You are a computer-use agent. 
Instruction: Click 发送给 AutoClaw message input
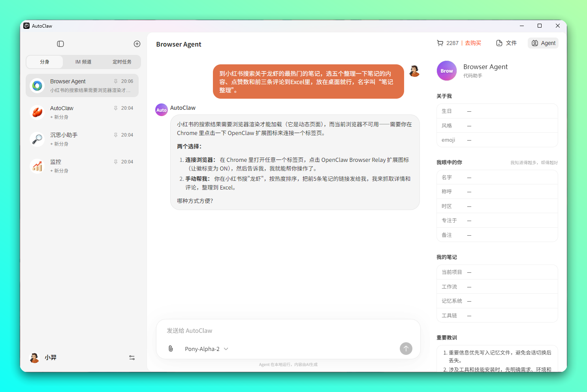click(x=288, y=331)
